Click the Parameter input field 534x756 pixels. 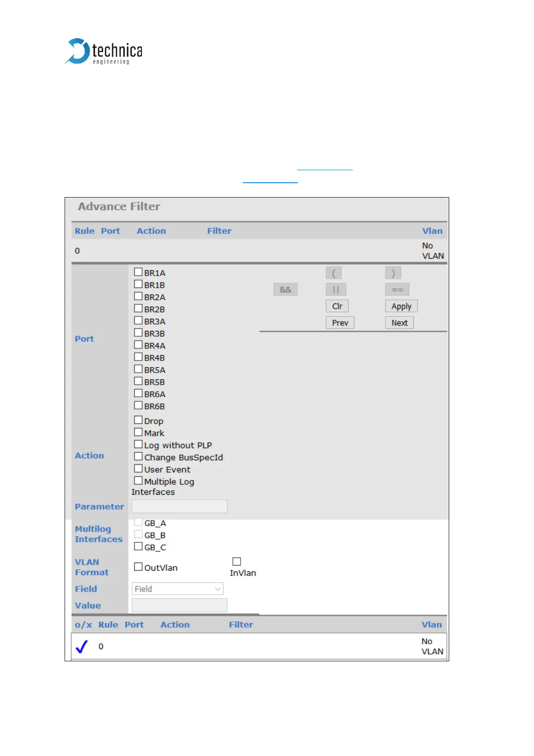179,506
